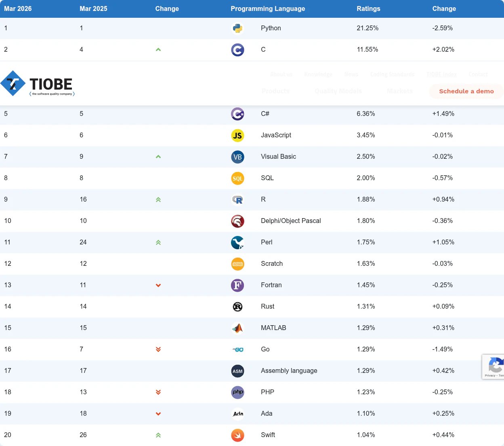This screenshot has height=446, width=504.
Task: Click the Visual Basic VB icon
Action: (x=237, y=157)
